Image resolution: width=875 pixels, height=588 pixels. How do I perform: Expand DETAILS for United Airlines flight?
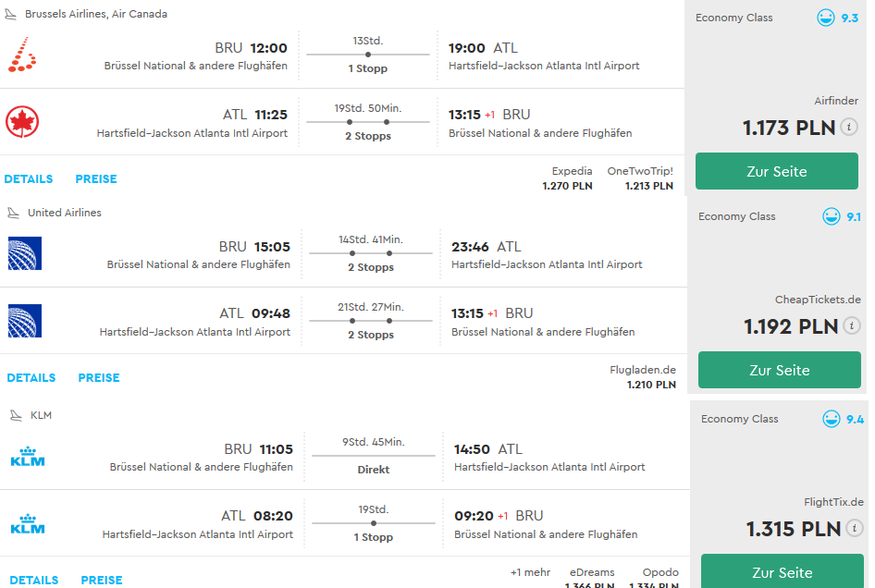(x=31, y=378)
